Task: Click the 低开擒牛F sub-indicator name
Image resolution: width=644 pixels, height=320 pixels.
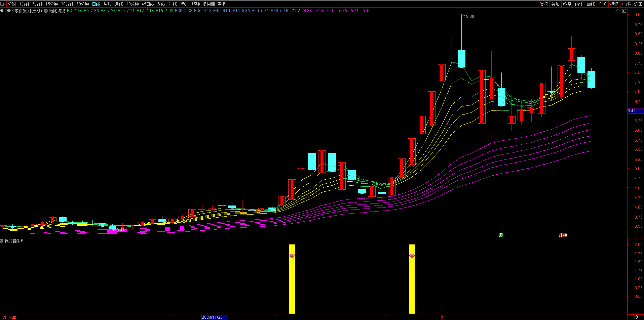Action: point(14,241)
